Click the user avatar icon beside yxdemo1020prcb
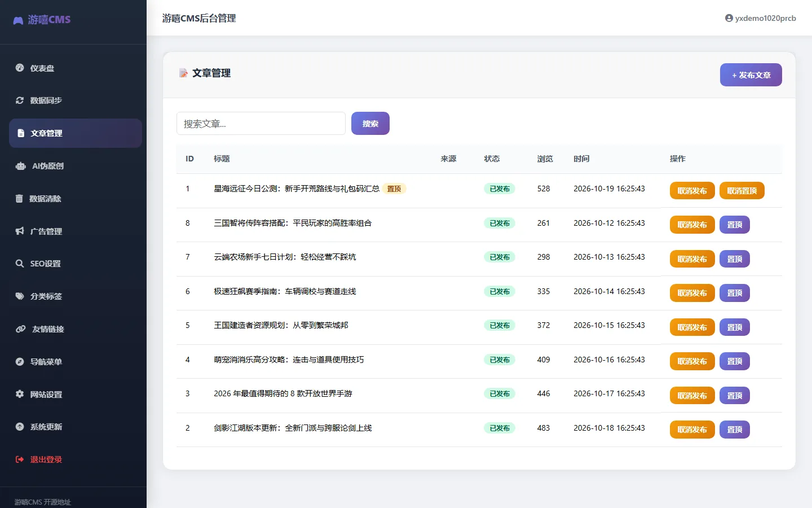812x508 pixels. [729, 18]
